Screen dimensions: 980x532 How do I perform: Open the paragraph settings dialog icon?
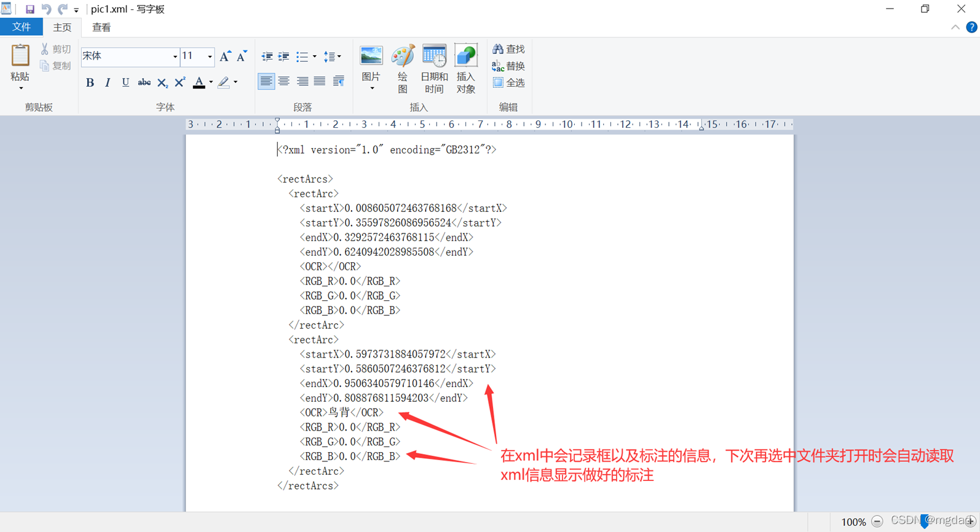tap(339, 81)
